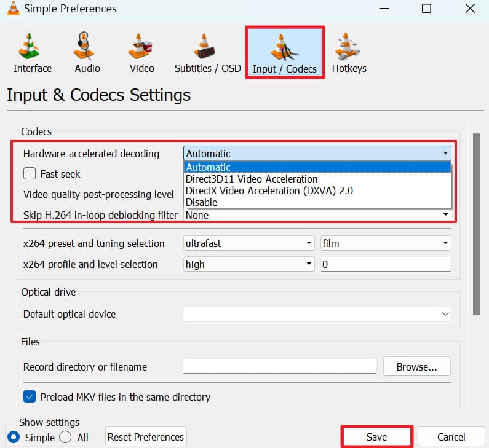Click the Video quality post-processing level label
This screenshot has height=448, width=489.
pyautogui.click(x=98, y=194)
